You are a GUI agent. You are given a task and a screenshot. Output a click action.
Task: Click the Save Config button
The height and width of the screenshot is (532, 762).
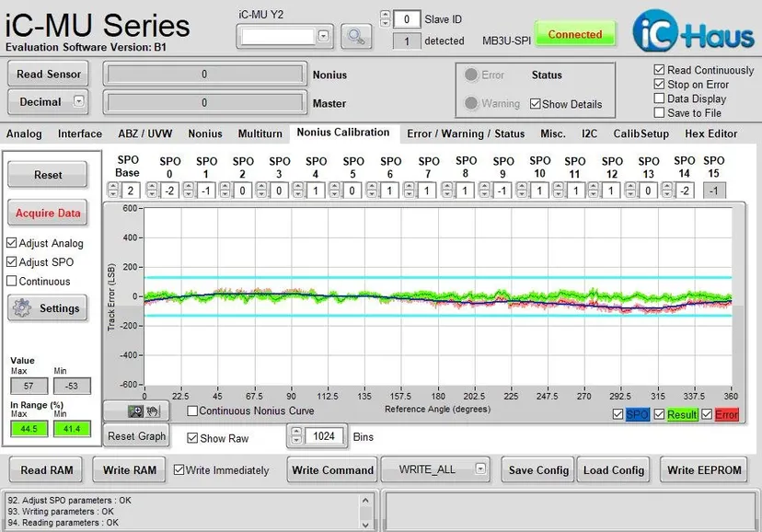(x=538, y=469)
